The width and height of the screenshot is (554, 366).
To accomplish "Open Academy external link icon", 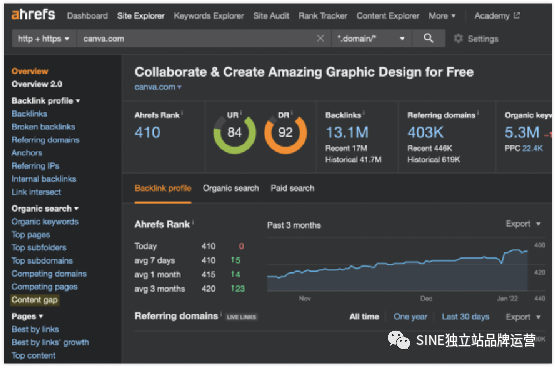I will (x=517, y=15).
